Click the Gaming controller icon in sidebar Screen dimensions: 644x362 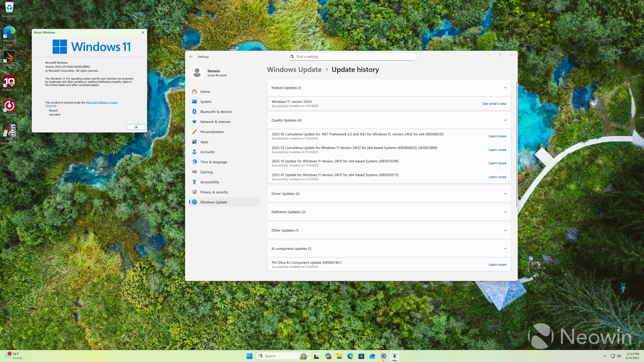click(195, 172)
